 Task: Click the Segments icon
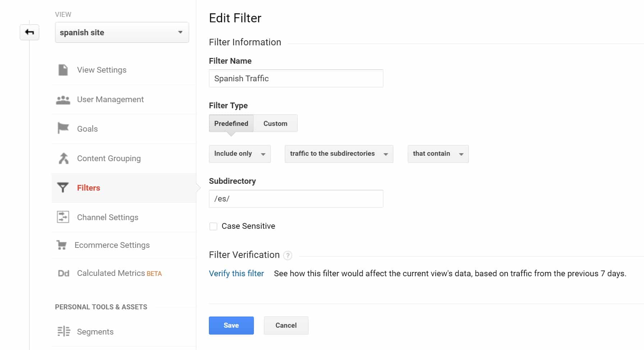[64, 331]
